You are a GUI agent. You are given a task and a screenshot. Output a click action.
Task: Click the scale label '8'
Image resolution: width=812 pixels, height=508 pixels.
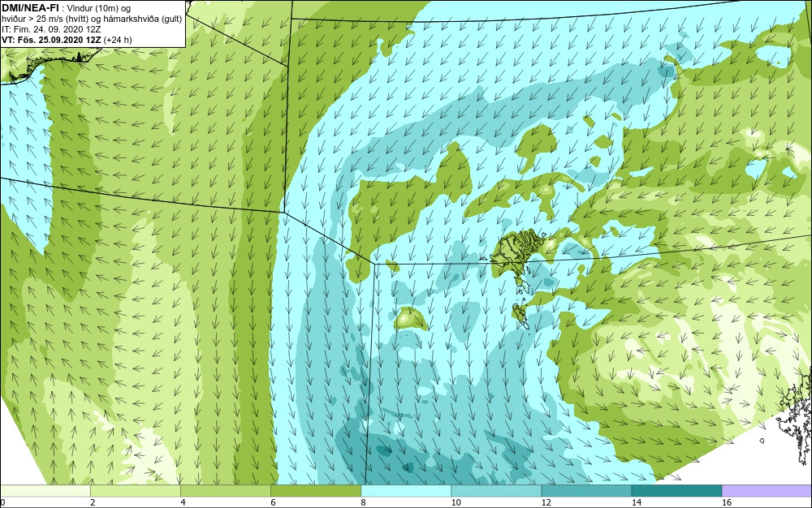[363, 502]
